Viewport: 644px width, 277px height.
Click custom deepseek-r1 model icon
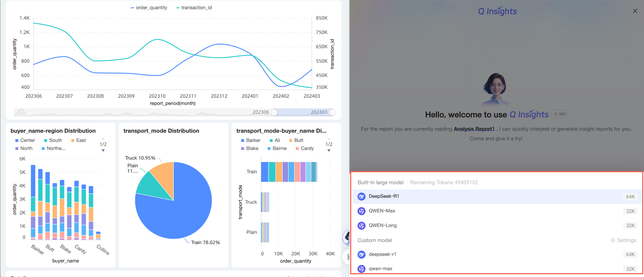[362, 254]
